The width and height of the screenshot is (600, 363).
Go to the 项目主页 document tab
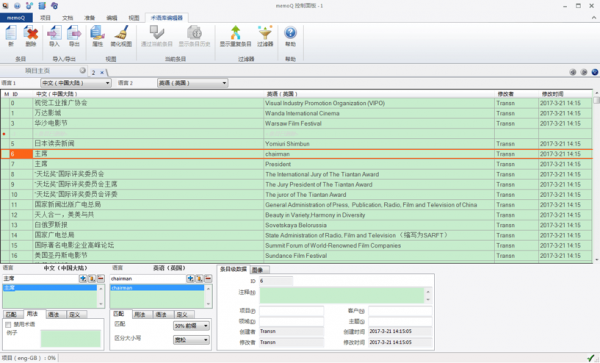(x=38, y=71)
